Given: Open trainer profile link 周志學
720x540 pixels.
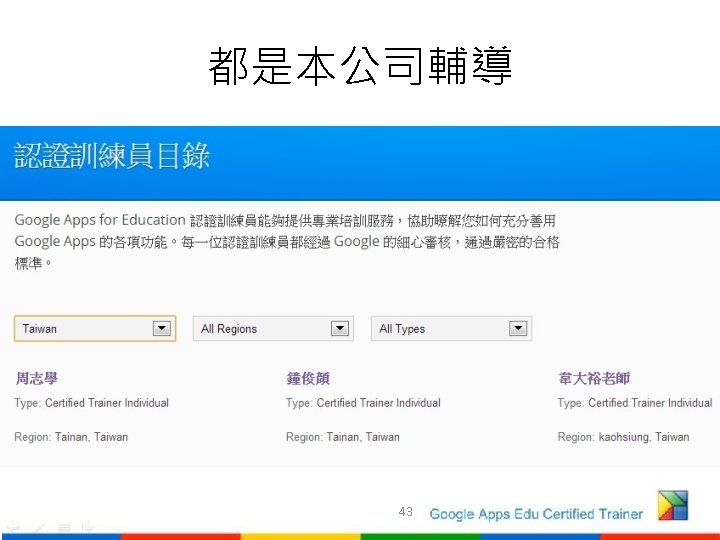Looking at the screenshot, I should click(37, 378).
